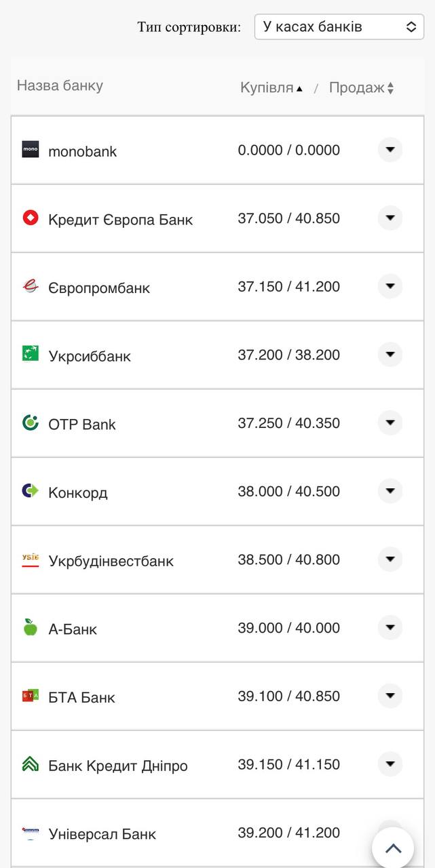
Task: Click the OTP Bank logo icon
Action: (x=30, y=422)
